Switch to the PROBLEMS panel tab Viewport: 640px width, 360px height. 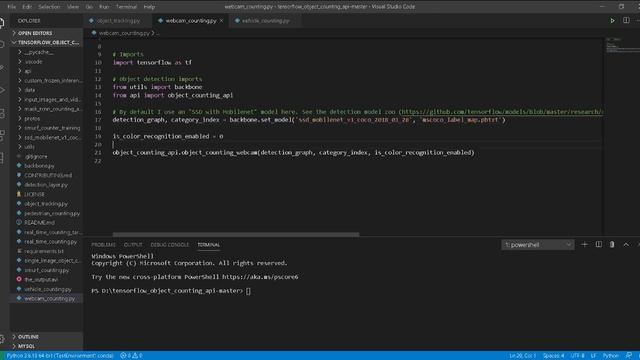[x=103, y=244]
